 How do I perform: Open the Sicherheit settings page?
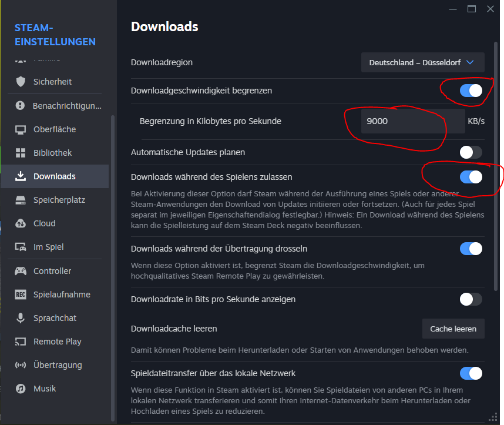[55, 82]
